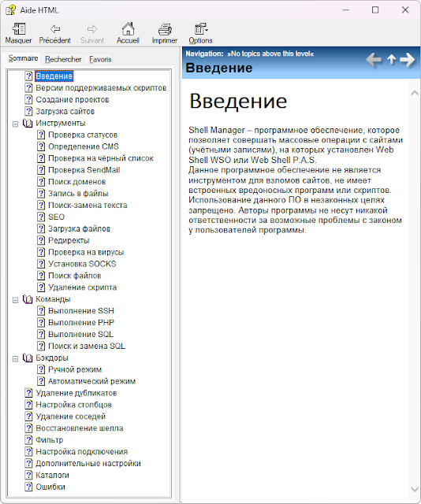421x504 pixels.
Task: Open the Определение CMS topic
Action: (x=84, y=146)
